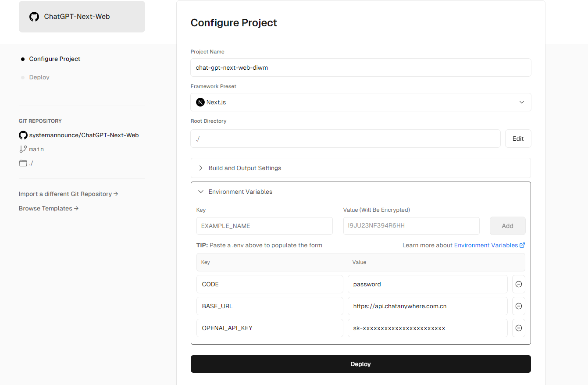588x385 pixels.
Task: Select the Deploy step in sidebar
Action: (39, 77)
